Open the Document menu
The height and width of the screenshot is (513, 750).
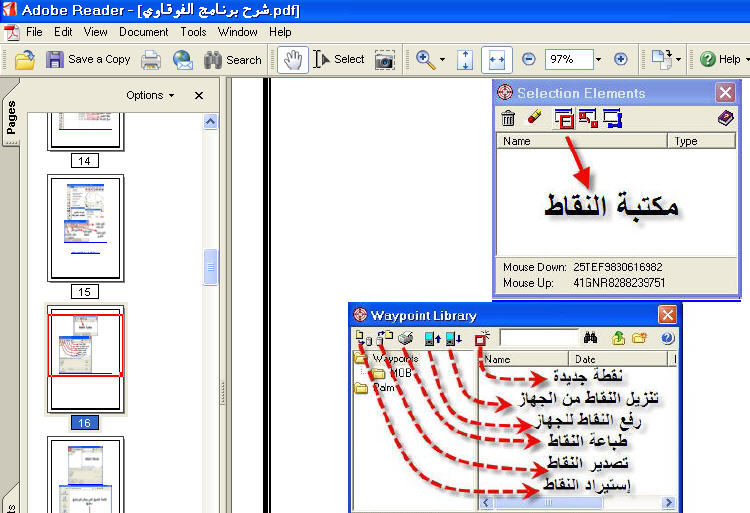[143, 32]
